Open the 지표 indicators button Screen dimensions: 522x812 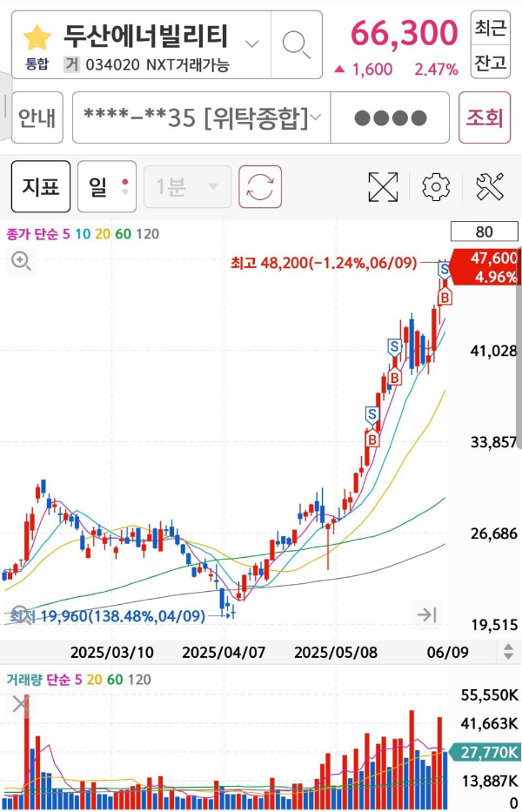coord(41,186)
